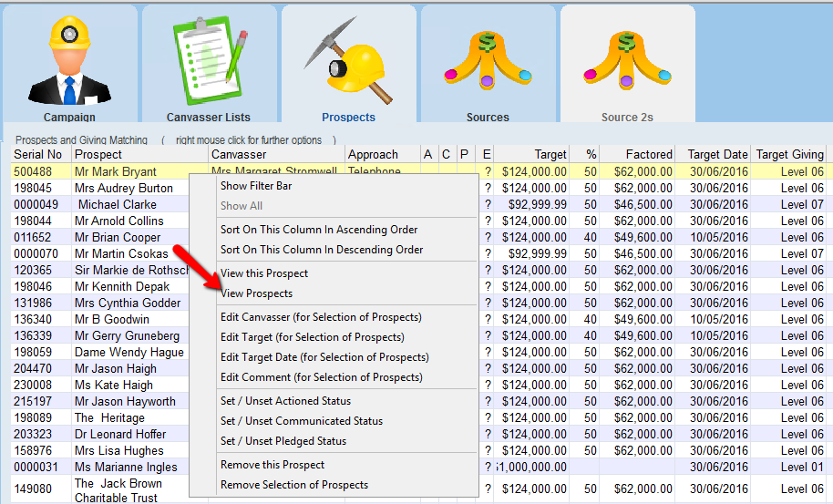Select prospect Dr Leonard Hoffer
The height and width of the screenshot is (504, 833).
(x=120, y=435)
